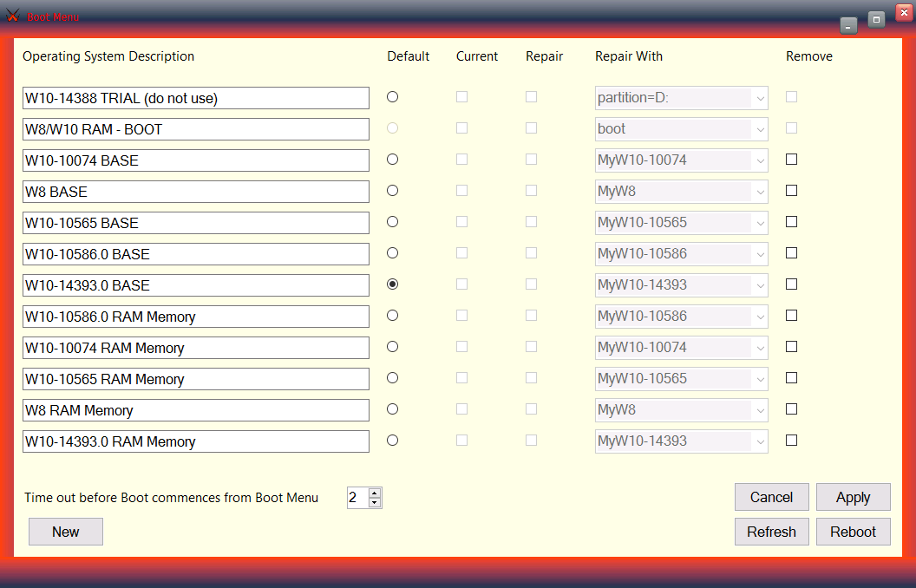The image size is (916, 588).
Task: Select W10-10586.0 BASE as default
Action: coord(393,253)
